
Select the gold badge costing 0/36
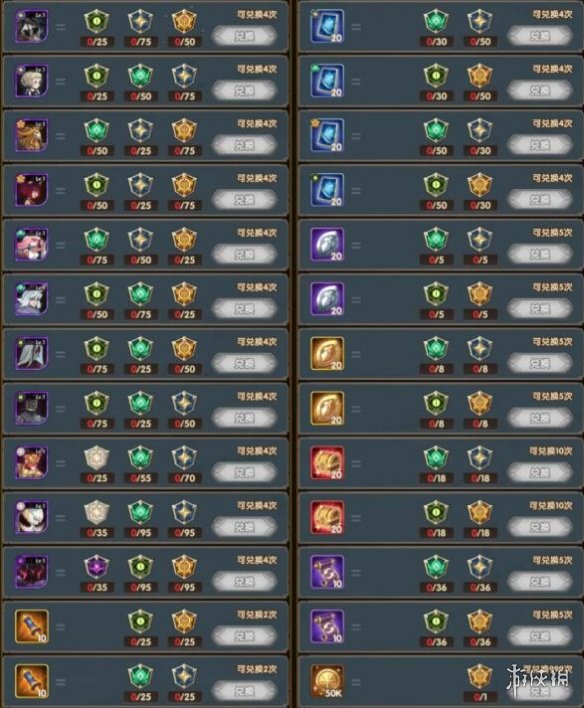480,622
